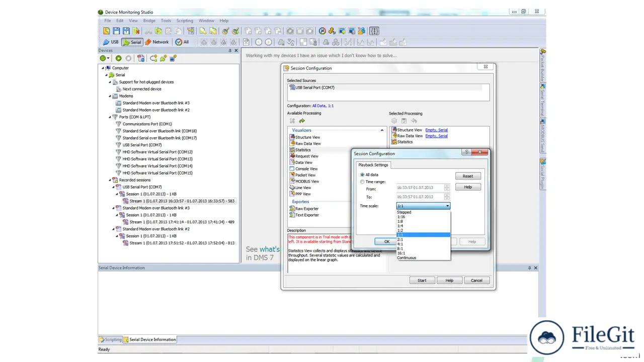Click Help below the Reset button
Screen dimensions: 644x362
(x=468, y=187)
